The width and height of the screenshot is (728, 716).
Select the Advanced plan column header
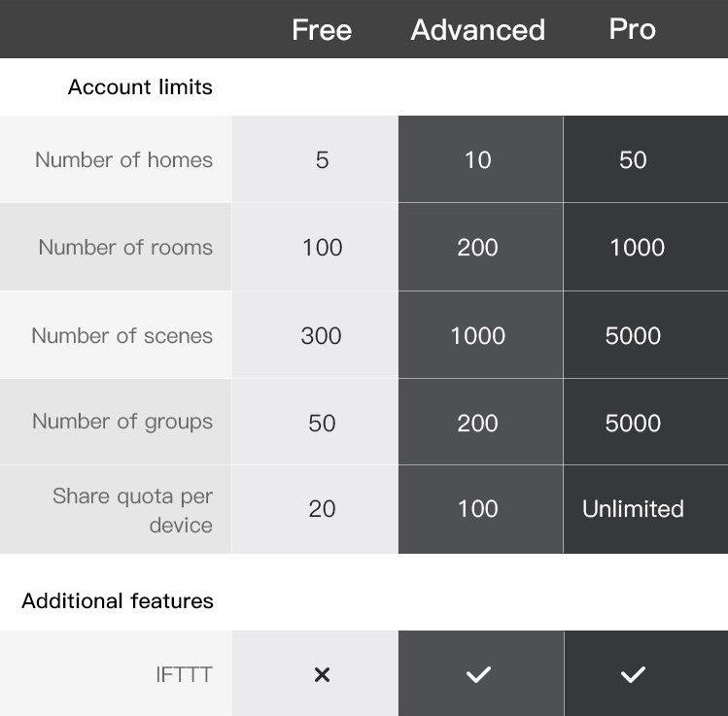click(x=477, y=29)
